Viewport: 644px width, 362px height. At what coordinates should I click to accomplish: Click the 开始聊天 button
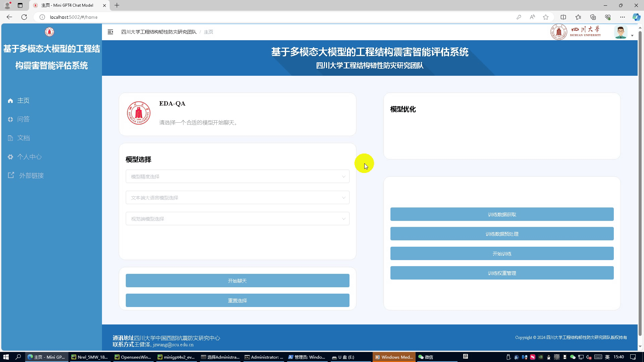(237, 281)
